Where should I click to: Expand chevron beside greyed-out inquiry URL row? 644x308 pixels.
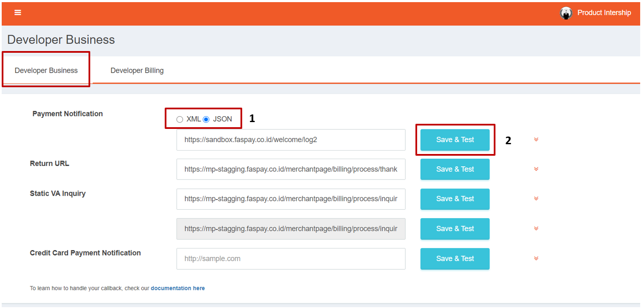point(536,228)
